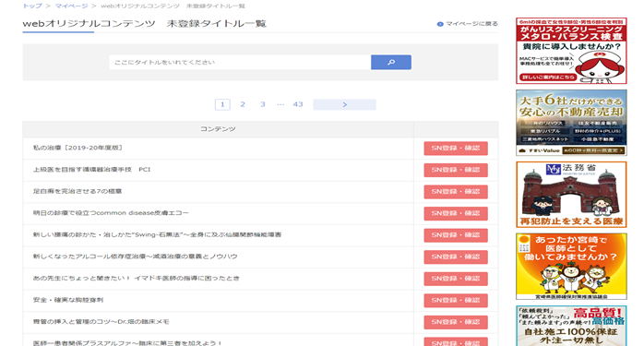Register SN for common disease皮膚エコー row

point(456,214)
